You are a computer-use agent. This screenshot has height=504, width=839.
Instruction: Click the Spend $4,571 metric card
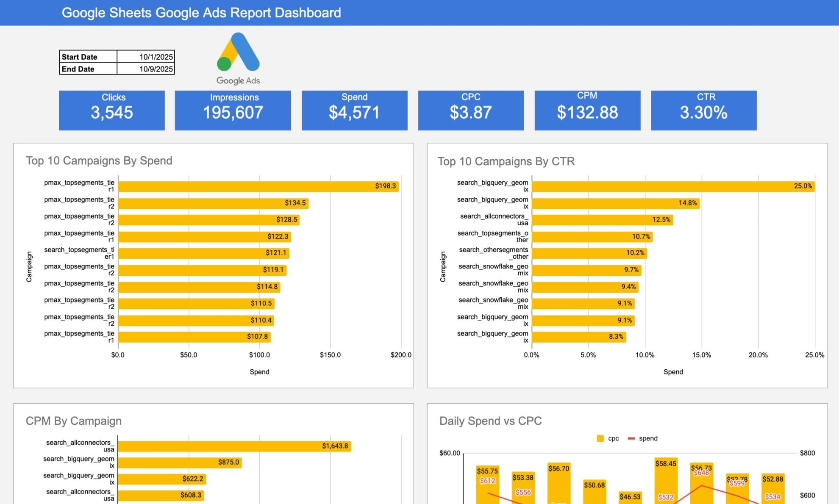pos(354,110)
